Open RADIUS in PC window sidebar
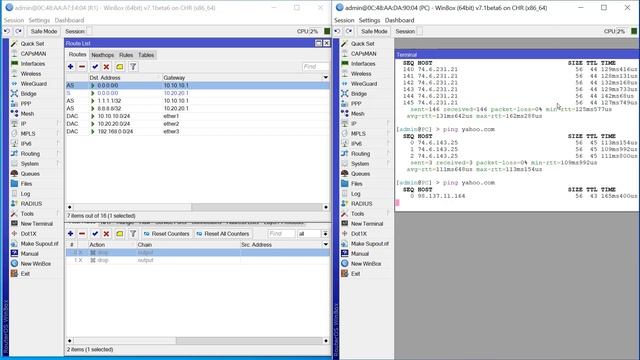This screenshot has width=640, height=360. (x=361, y=204)
